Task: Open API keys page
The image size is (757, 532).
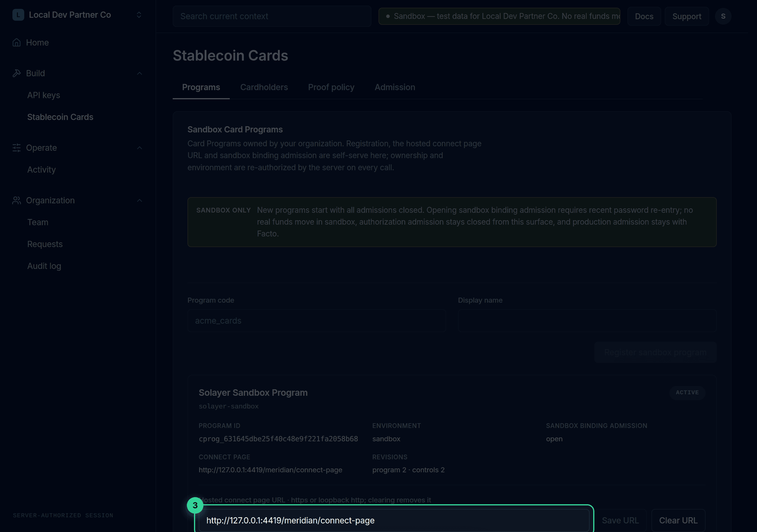Action: (x=43, y=95)
